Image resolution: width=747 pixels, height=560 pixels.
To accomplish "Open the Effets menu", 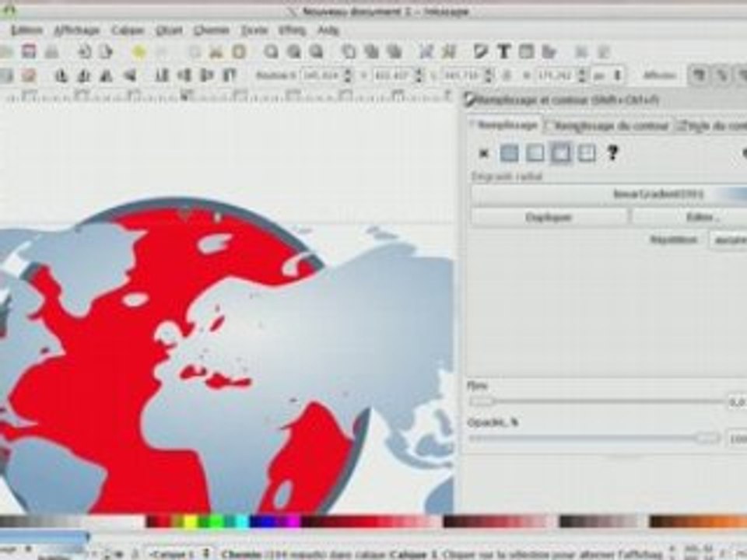I will pyautogui.click(x=292, y=30).
